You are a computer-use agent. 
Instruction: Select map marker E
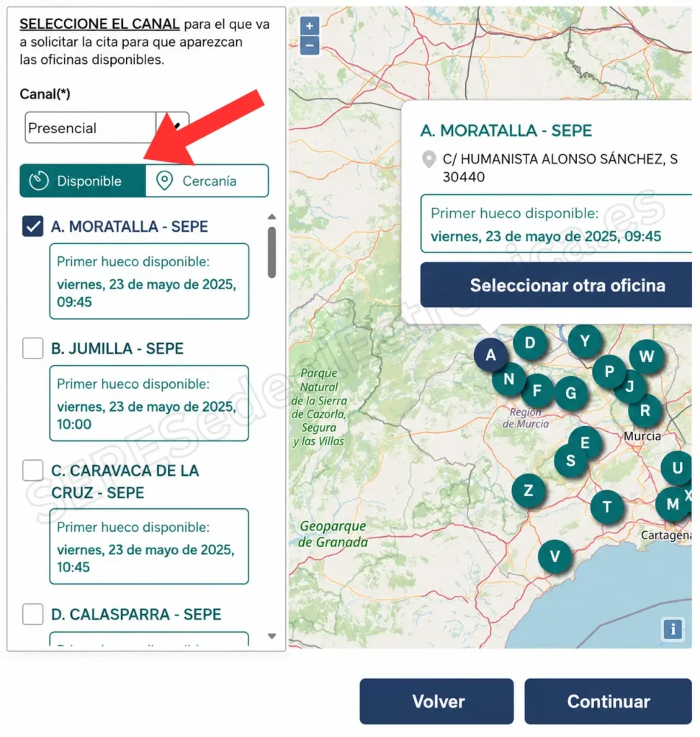point(585,443)
